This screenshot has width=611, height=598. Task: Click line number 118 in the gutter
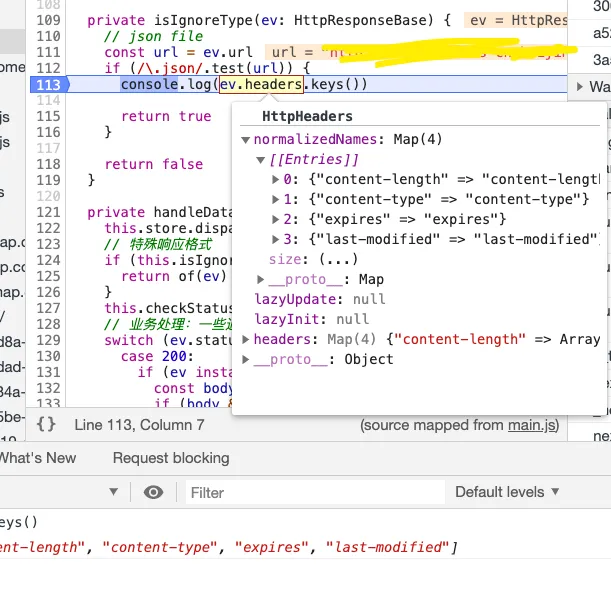point(48,164)
